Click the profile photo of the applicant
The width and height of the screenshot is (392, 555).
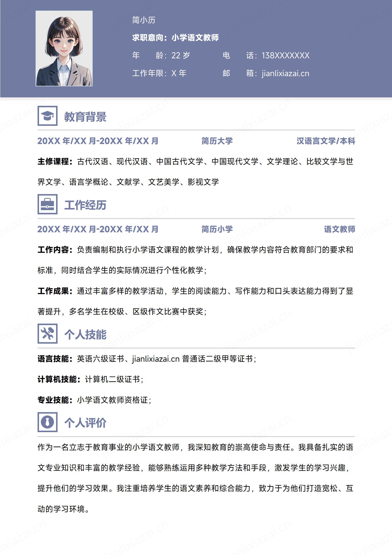64,48
